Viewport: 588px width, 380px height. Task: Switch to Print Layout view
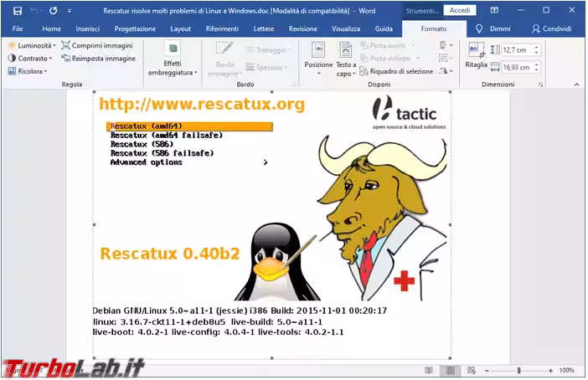[x=450, y=370]
